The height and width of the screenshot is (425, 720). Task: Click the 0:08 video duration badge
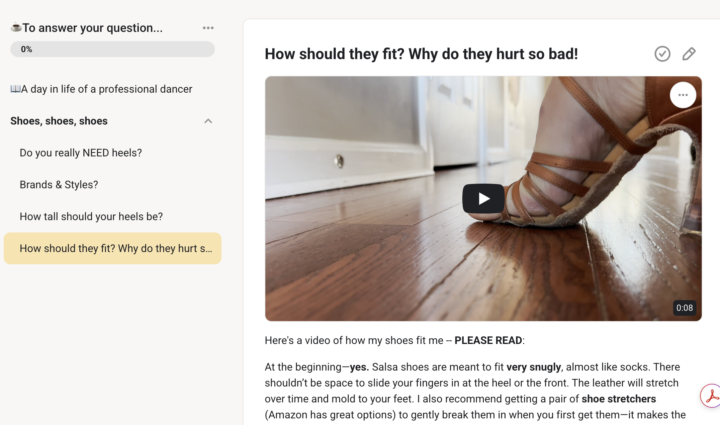(684, 308)
